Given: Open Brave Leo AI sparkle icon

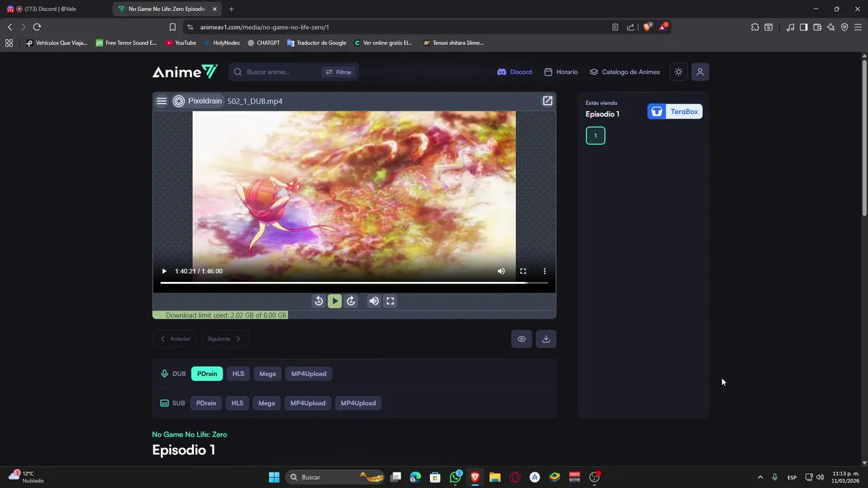Looking at the screenshot, I should click(x=831, y=27).
